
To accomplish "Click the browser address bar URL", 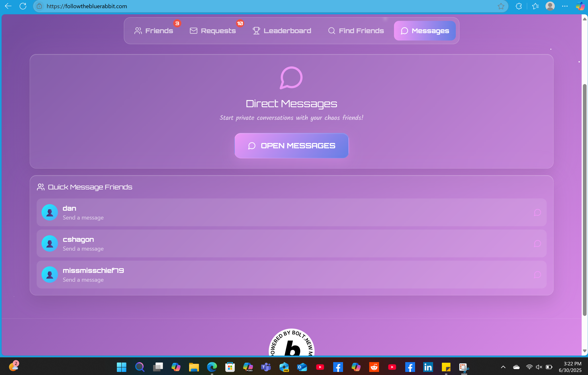I will point(87,6).
